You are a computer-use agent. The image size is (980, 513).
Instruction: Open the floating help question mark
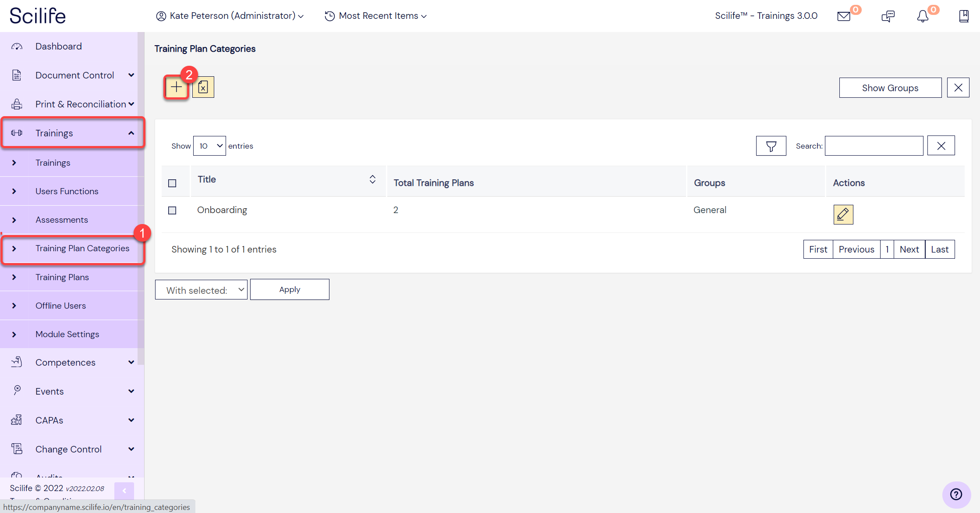957,495
